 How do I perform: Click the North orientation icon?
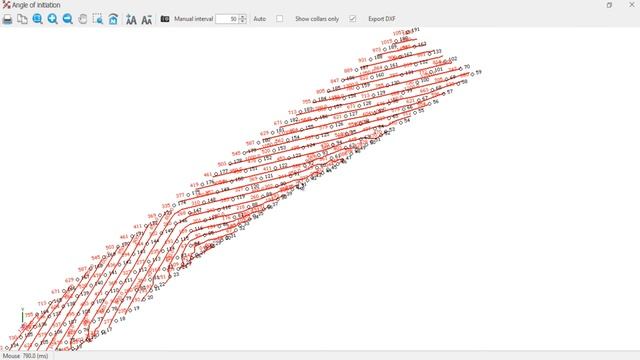click(x=113, y=19)
